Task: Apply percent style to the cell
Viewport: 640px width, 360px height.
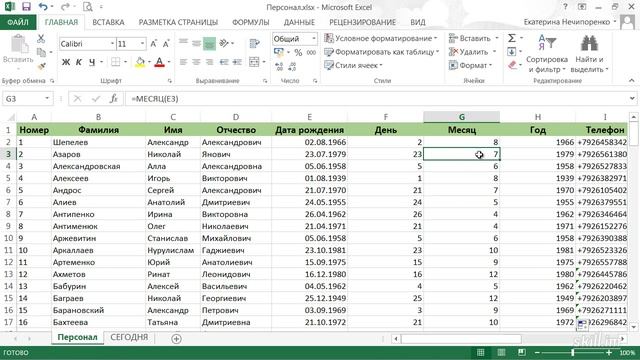Action: pyautogui.click(x=298, y=53)
